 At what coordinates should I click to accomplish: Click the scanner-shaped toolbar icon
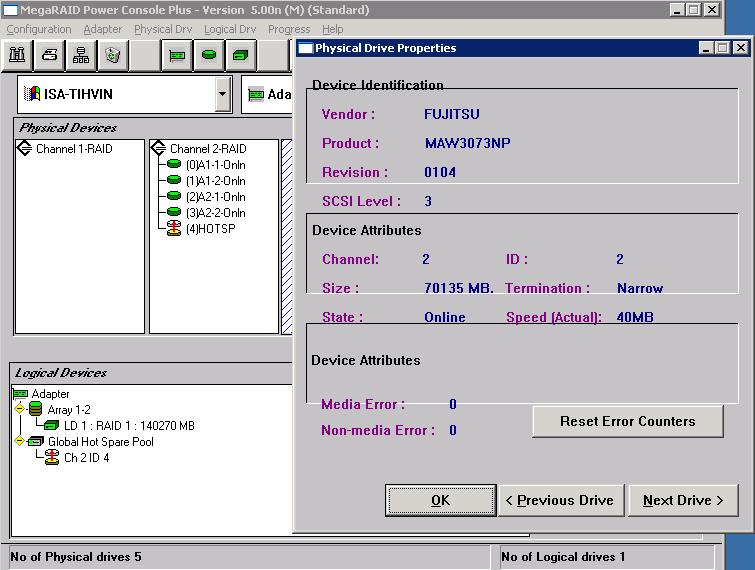click(x=49, y=55)
